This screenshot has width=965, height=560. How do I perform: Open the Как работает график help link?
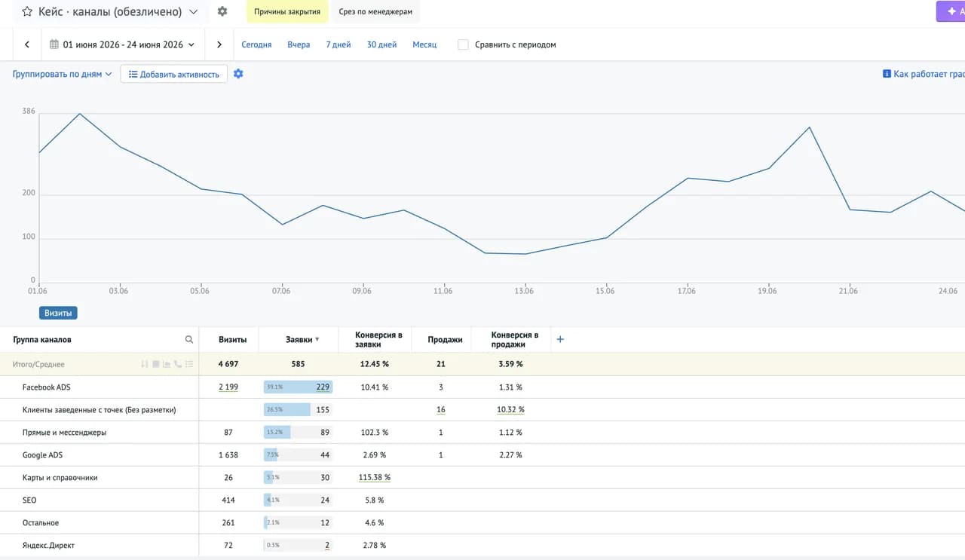(924, 74)
